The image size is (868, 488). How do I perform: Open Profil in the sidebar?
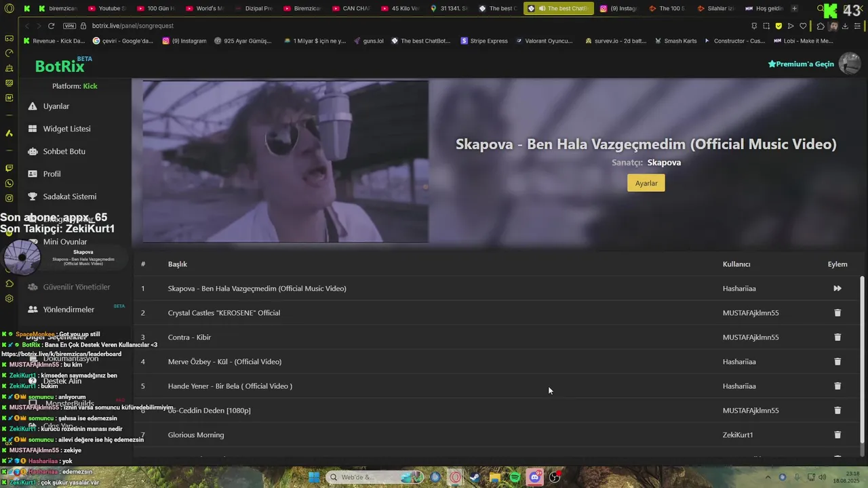pos(52,174)
